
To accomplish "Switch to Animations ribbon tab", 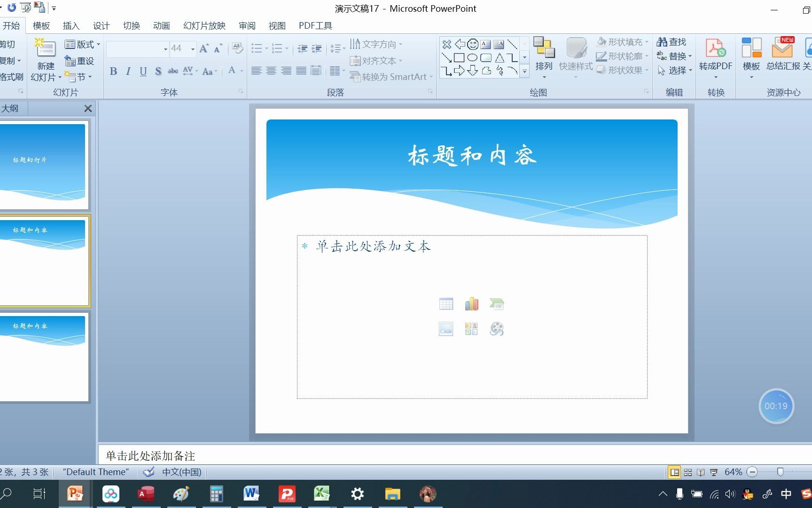I will (162, 25).
